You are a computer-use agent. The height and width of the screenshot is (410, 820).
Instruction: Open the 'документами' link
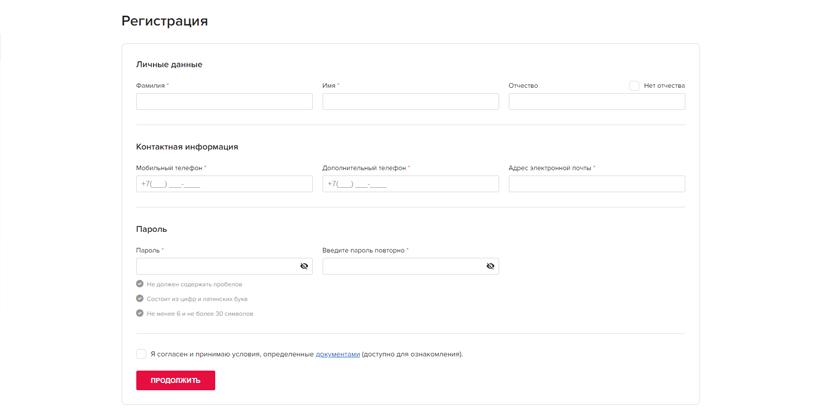pyautogui.click(x=337, y=354)
